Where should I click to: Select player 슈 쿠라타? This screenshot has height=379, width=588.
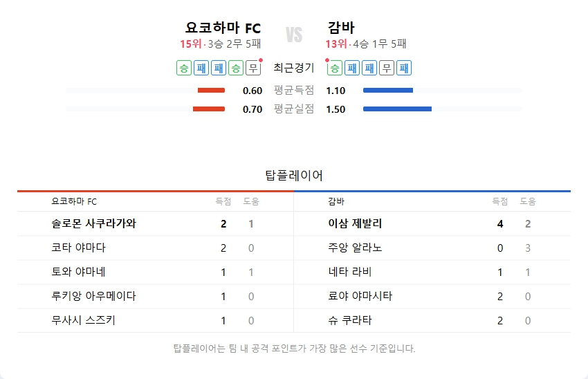[350, 320]
